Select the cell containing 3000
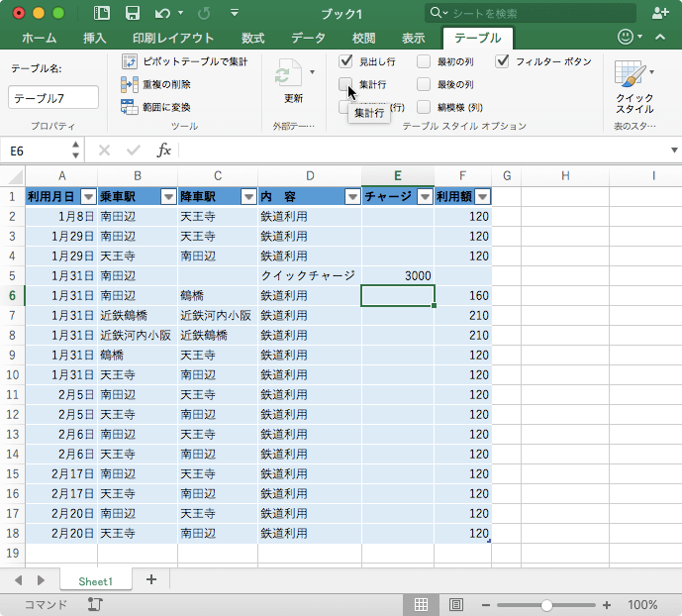This screenshot has width=682, height=616. (398, 275)
